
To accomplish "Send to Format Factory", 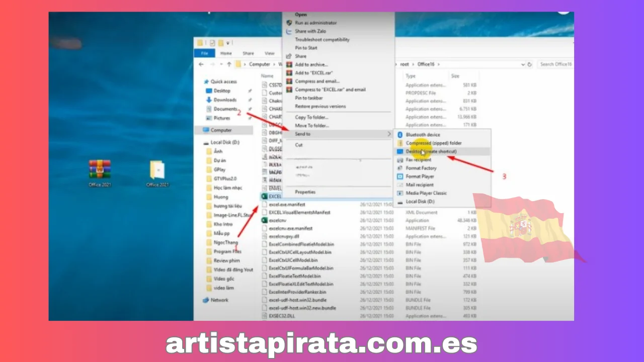I will pos(421,168).
